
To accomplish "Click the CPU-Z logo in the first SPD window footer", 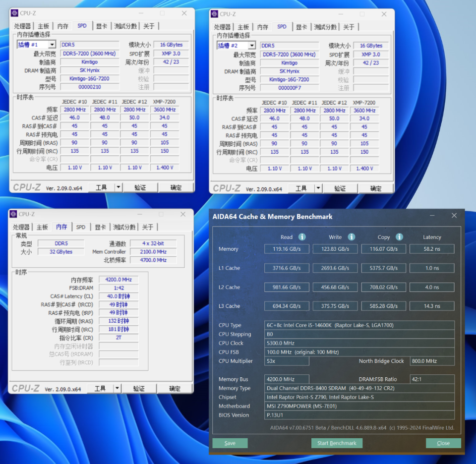I will click(x=27, y=188).
